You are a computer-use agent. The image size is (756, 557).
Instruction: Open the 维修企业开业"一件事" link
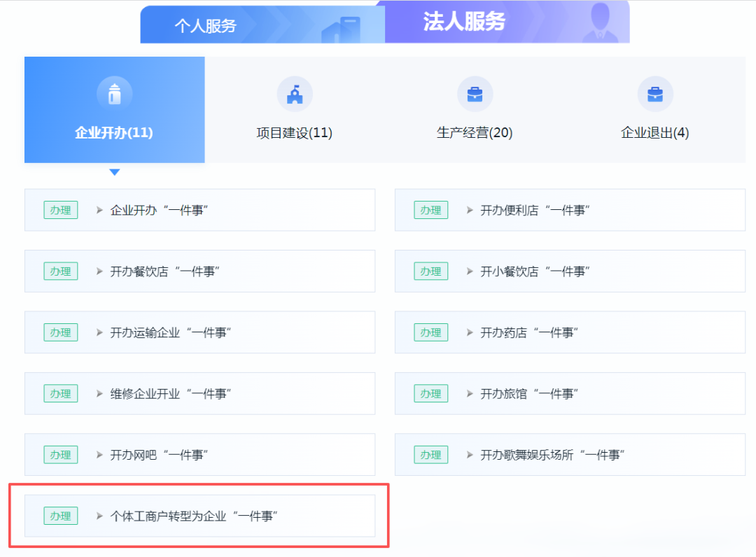(171, 394)
